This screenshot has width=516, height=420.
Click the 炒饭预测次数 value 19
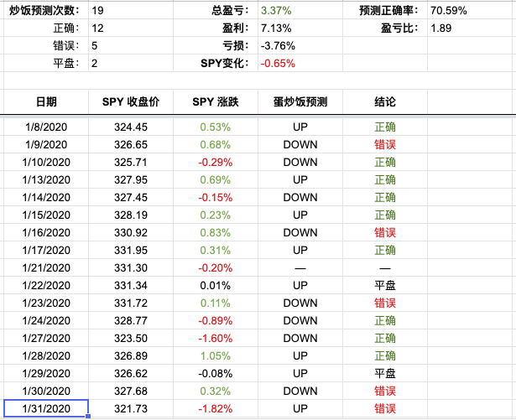(98, 11)
